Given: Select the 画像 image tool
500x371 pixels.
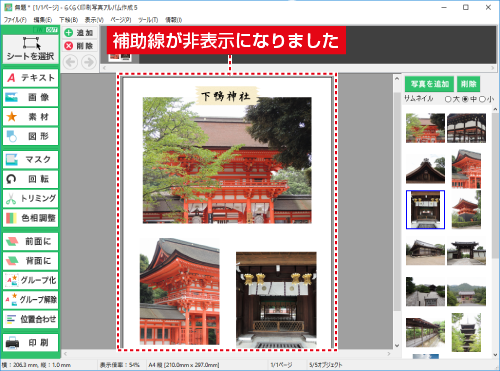Looking at the screenshot, I should [x=30, y=97].
